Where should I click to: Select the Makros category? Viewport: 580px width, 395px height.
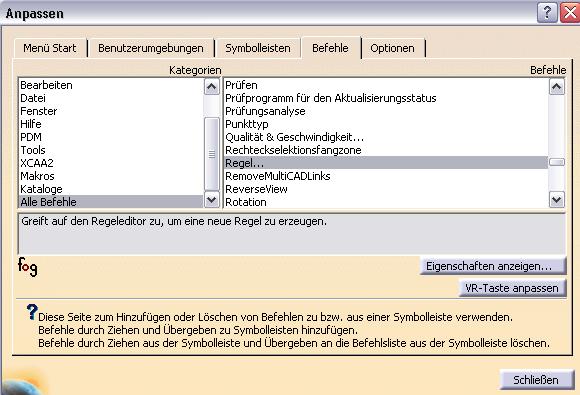point(111,176)
